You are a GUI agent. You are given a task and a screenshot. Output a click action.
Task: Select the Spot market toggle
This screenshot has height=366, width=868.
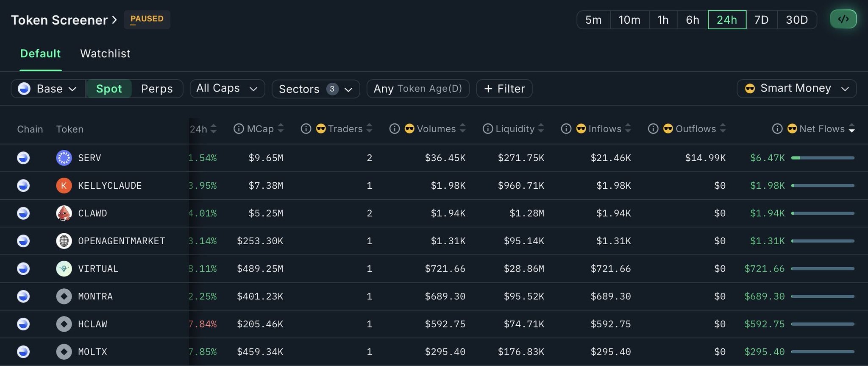click(x=109, y=89)
